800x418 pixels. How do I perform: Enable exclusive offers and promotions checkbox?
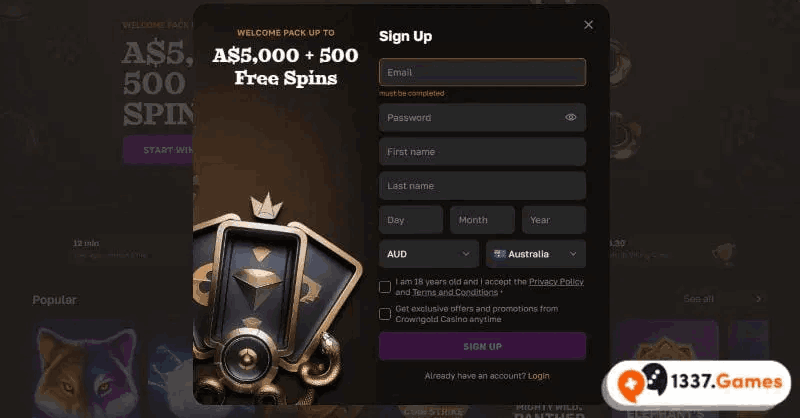pos(385,314)
